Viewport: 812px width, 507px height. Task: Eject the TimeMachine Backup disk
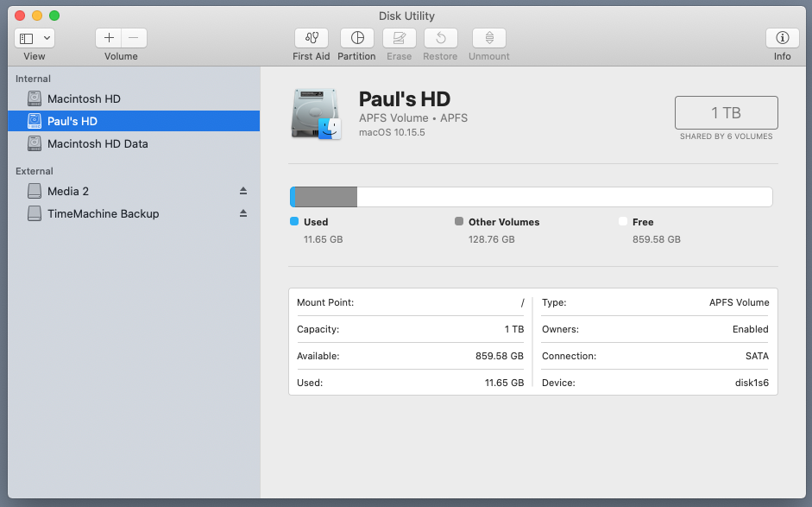(243, 213)
